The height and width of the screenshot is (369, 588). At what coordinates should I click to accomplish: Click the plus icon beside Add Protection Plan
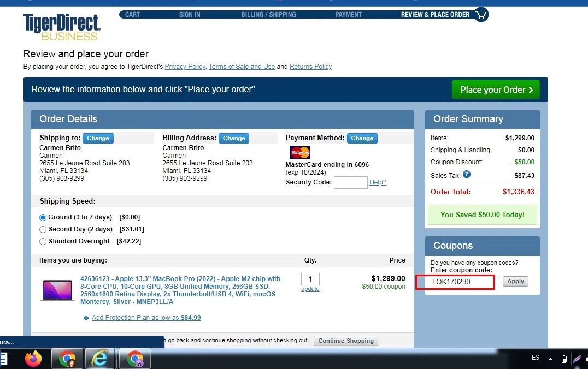pyautogui.click(x=86, y=318)
